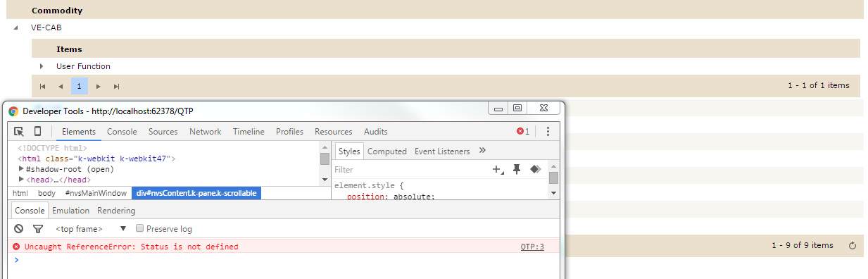868x279 pixels.
Task: Open the DevTools three-dot menu
Action: click(x=548, y=132)
